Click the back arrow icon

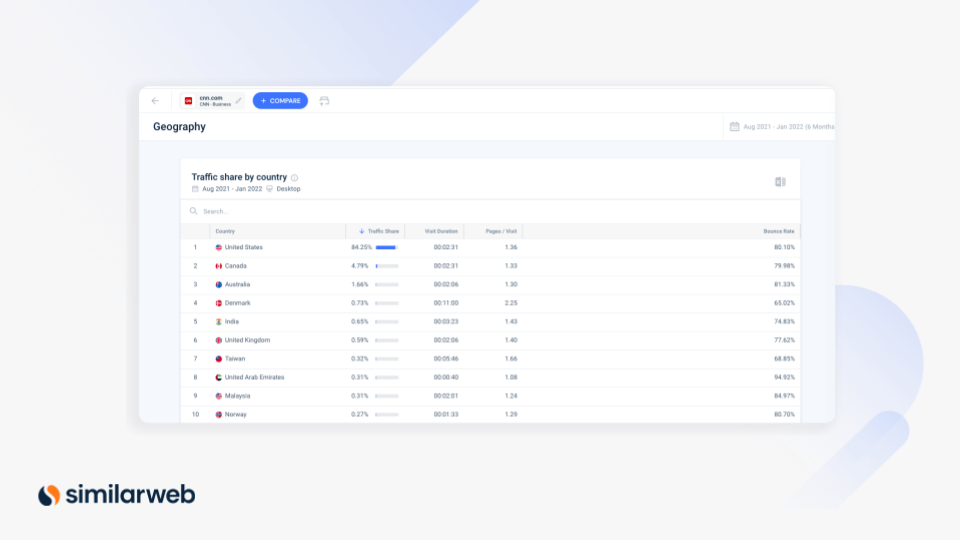tap(155, 101)
